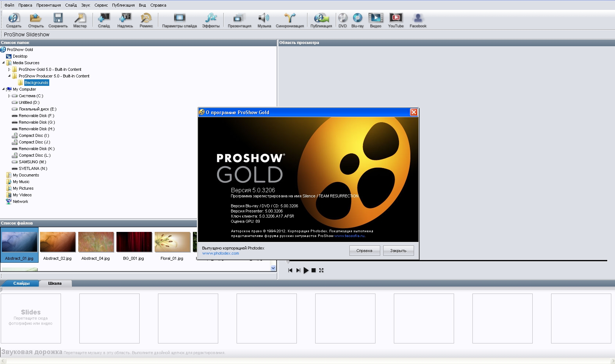Click the Справка button in About dialog

(364, 251)
